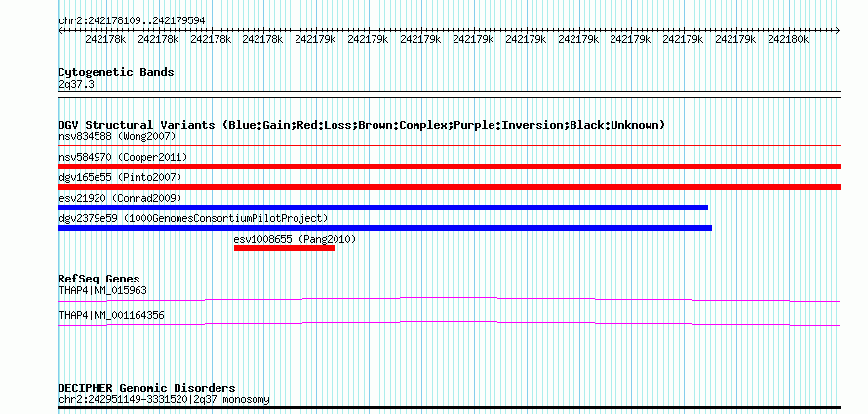Click the magenta THAP4 NM_001164356 transcript line
The height and width of the screenshot is (414, 868).
pos(449,324)
